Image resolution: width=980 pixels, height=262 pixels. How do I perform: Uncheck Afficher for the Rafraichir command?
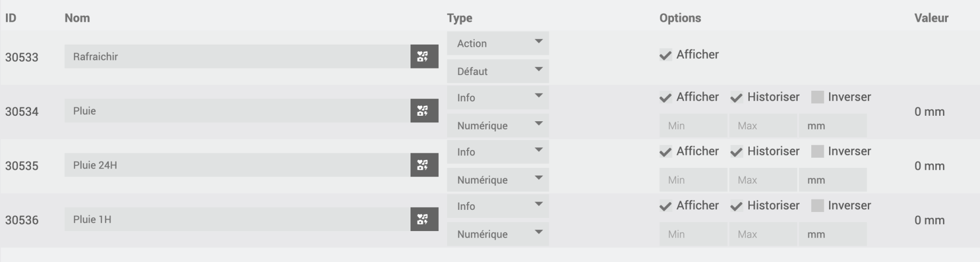pyautogui.click(x=665, y=55)
